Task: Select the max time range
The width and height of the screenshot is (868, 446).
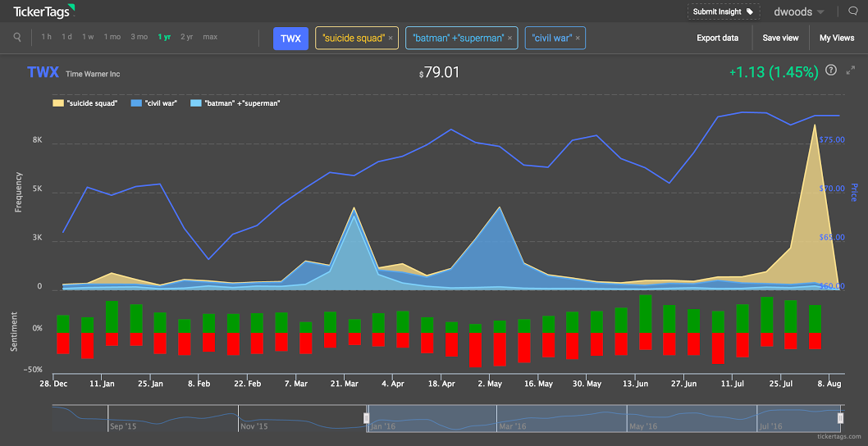Action: [x=210, y=37]
